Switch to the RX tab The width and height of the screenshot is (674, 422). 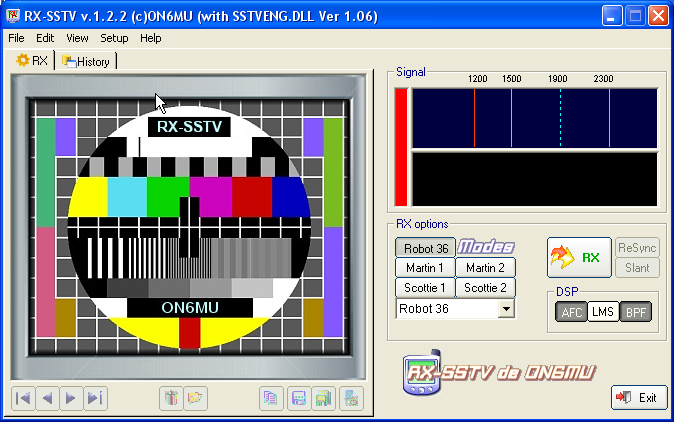pos(32,61)
